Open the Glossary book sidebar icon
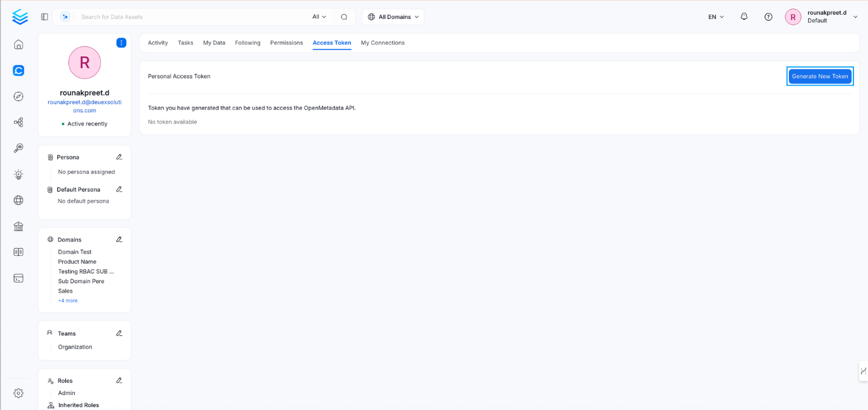Viewport: 868px width, 410px height. pyautogui.click(x=19, y=252)
